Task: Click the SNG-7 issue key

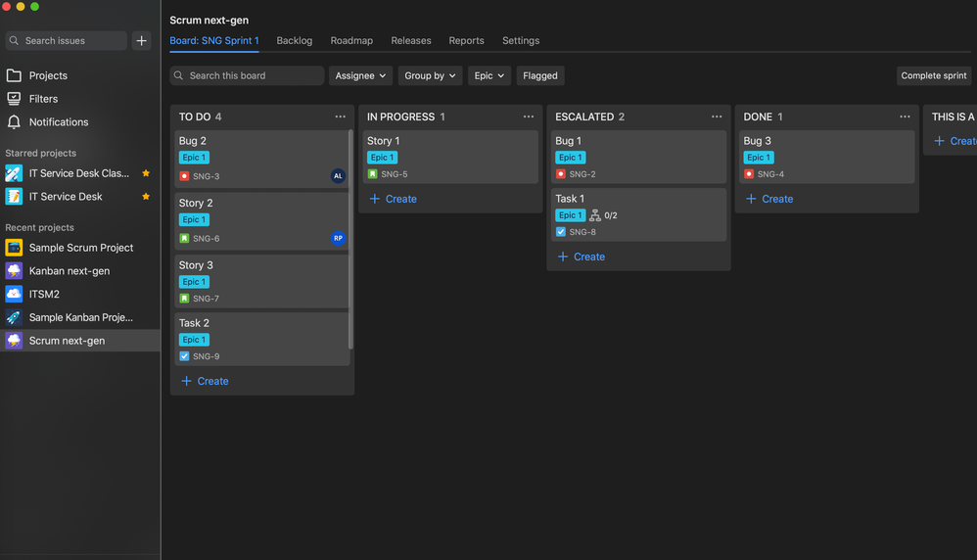Action: pos(206,299)
